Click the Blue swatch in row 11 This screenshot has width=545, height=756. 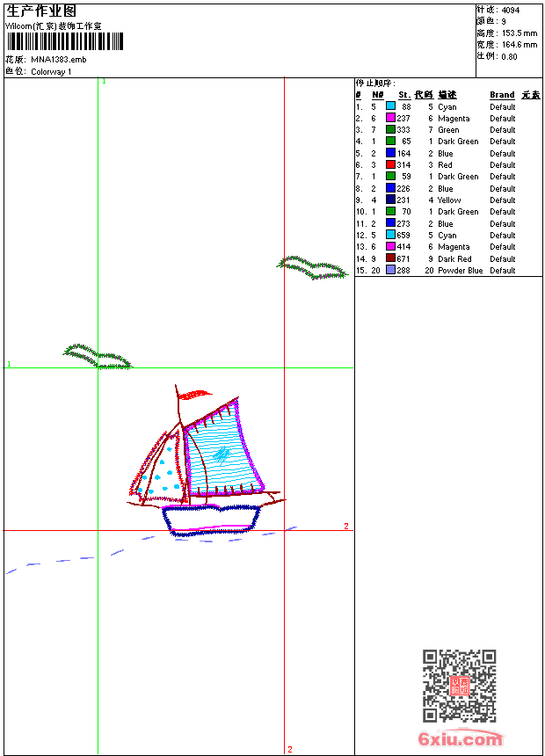pyautogui.click(x=390, y=222)
